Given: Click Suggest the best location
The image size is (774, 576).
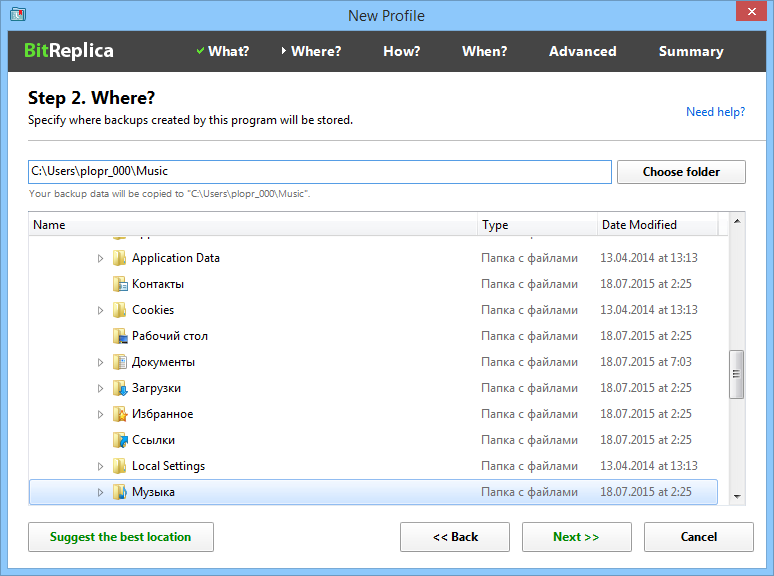Looking at the screenshot, I should [121, 537].
